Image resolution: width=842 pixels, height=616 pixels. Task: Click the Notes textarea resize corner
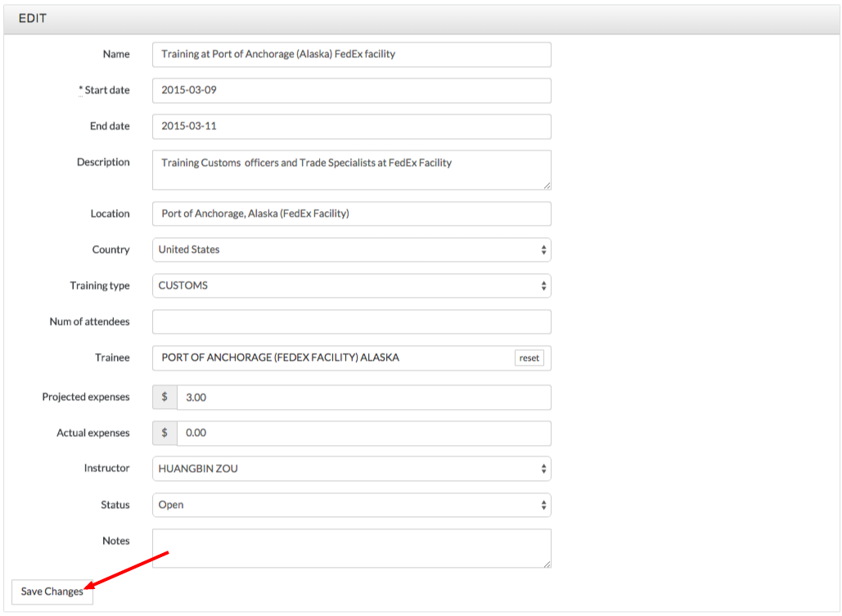[x=547, y=564]
